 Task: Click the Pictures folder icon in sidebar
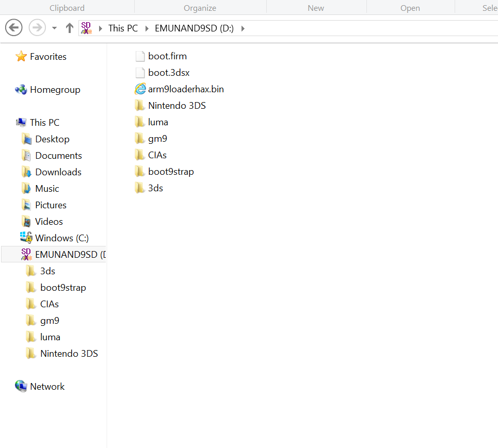click(x=27, y=205)
